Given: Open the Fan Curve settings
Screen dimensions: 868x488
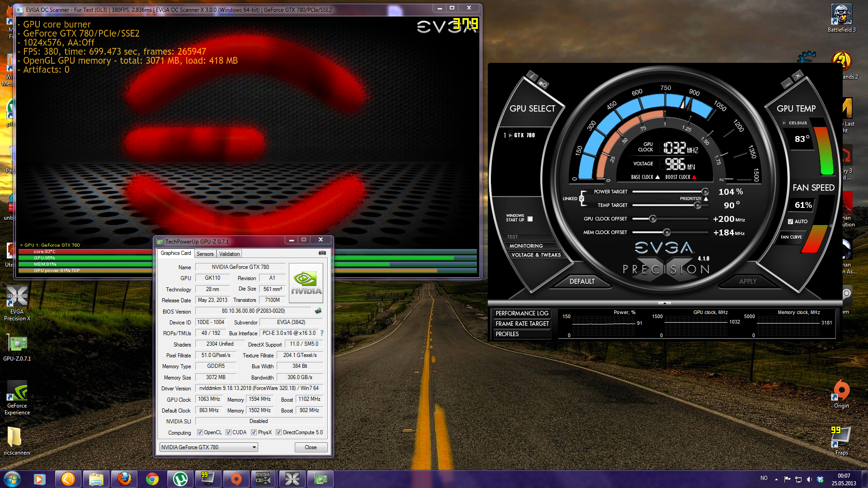Looking at the screenshot, I should [791, 237].
